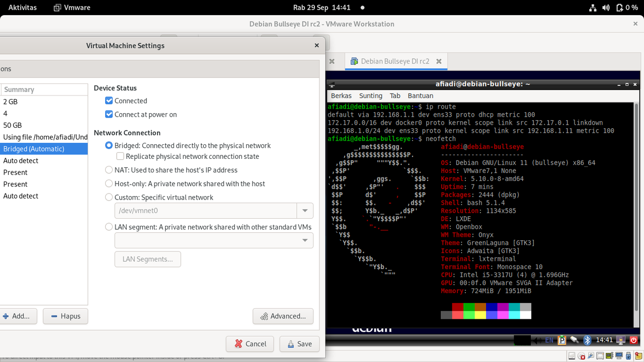Select the 2 GB memory row
Viewport: 644px width, 362px height.
coord(44,102)
